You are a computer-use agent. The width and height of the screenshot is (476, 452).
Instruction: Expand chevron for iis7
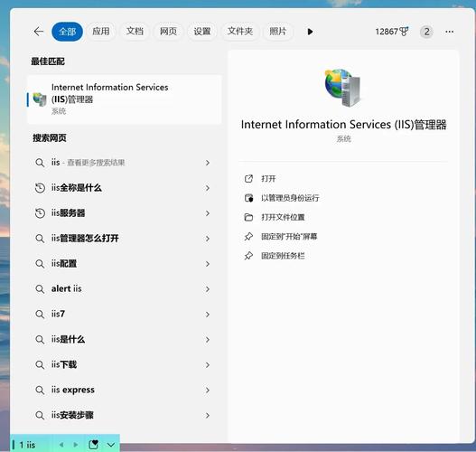point(208,314)
